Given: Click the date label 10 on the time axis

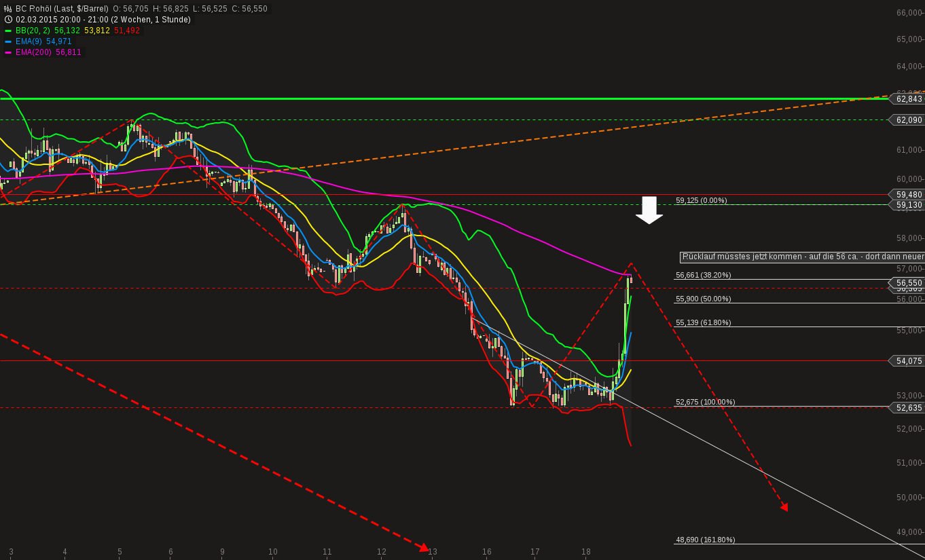Looking at the screenshot, I should point(273,552).
